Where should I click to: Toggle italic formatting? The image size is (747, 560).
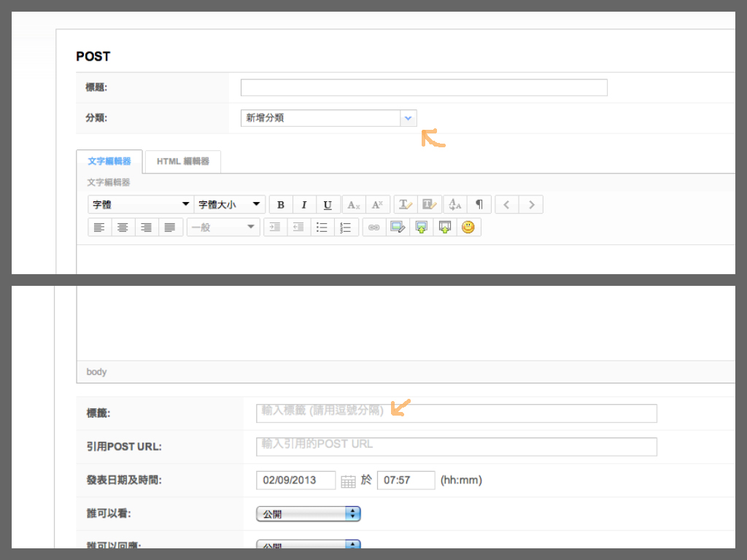tap(304, 205)
